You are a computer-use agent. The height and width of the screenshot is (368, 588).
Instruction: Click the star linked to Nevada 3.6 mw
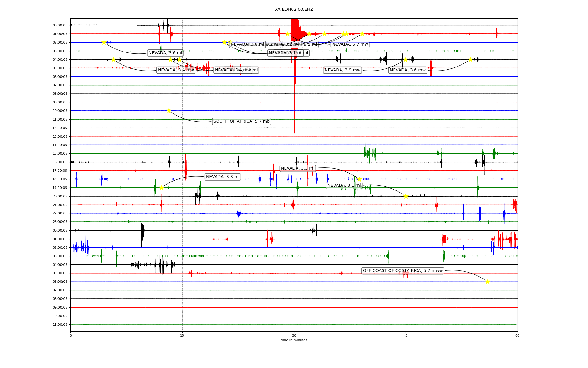click(470, 59)
